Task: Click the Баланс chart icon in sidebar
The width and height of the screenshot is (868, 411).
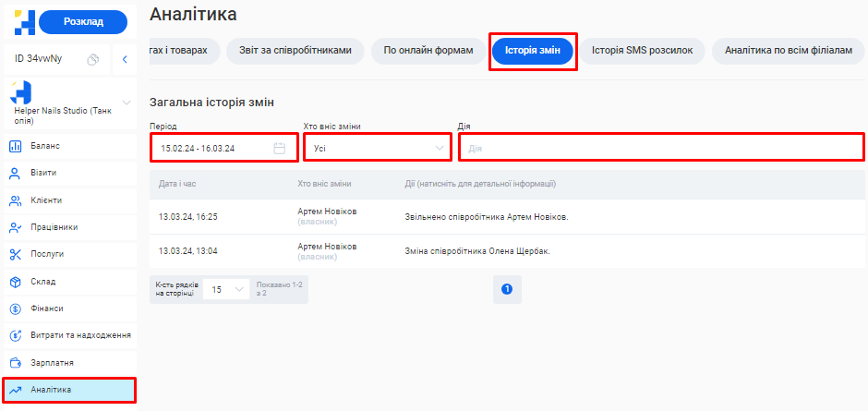Action: [15, 146]
